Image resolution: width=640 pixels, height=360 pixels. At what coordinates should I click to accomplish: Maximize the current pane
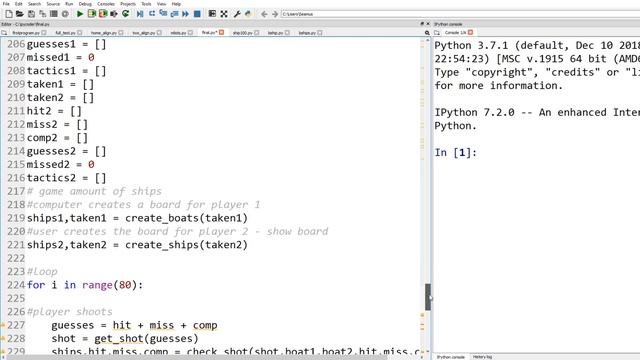(212, 14)
